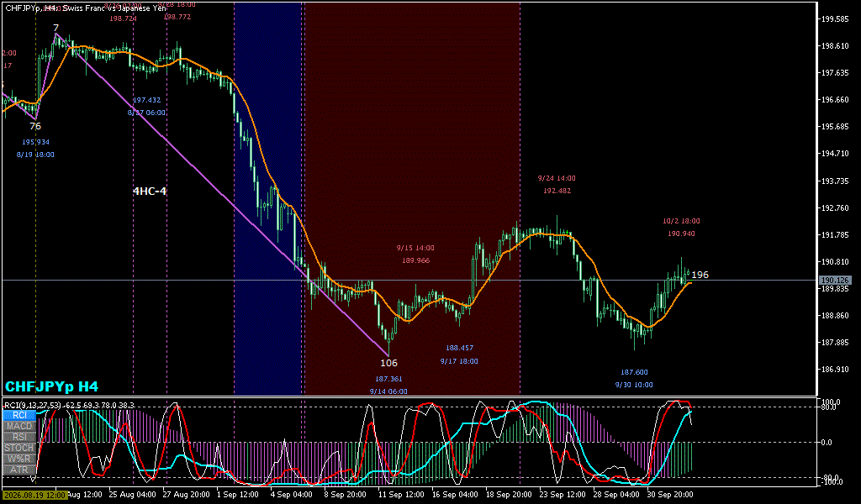The image size is (861, 504).
Task: Click the swing count label 106
Action: [388, 363]
